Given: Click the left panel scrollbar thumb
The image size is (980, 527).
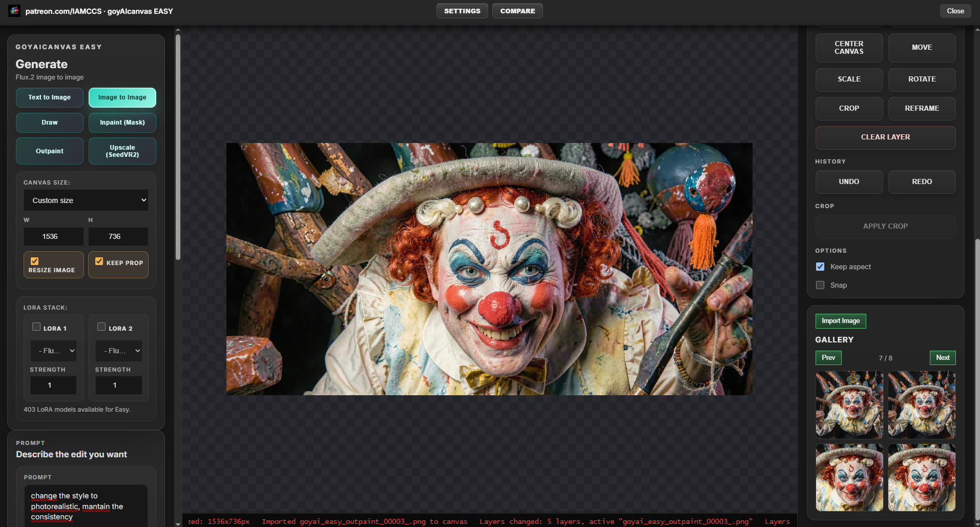Looking at the screenshot, I should click(x=178, y=147).
